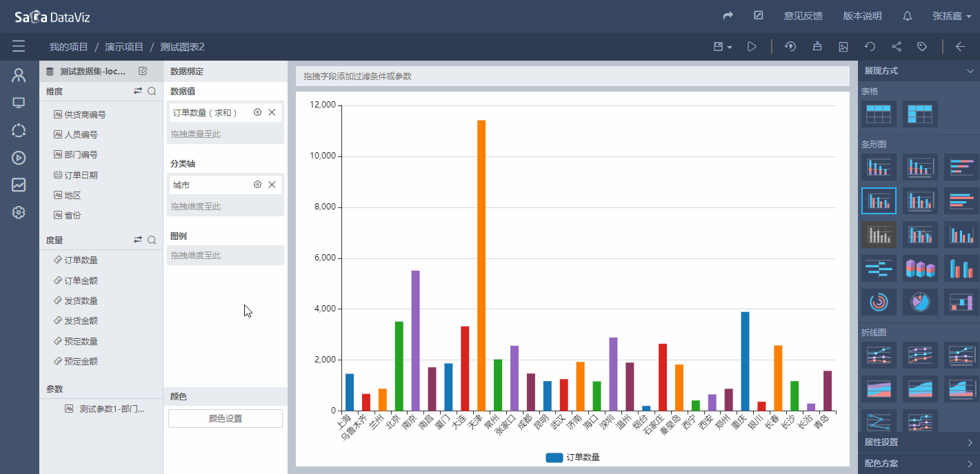Viewport: 980px width, 474px height.
Task: Open 演示项目 in breadcrumb
Action: [124, 47]
